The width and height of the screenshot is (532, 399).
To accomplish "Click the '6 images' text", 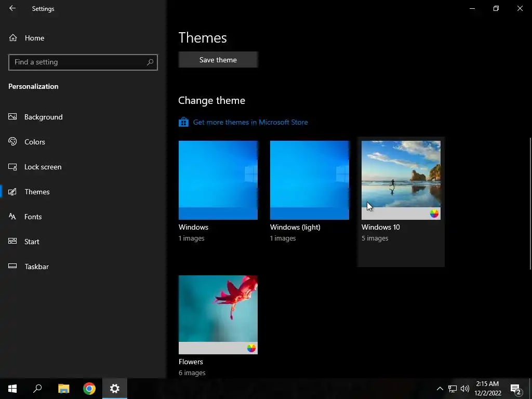I will (192, 373).
